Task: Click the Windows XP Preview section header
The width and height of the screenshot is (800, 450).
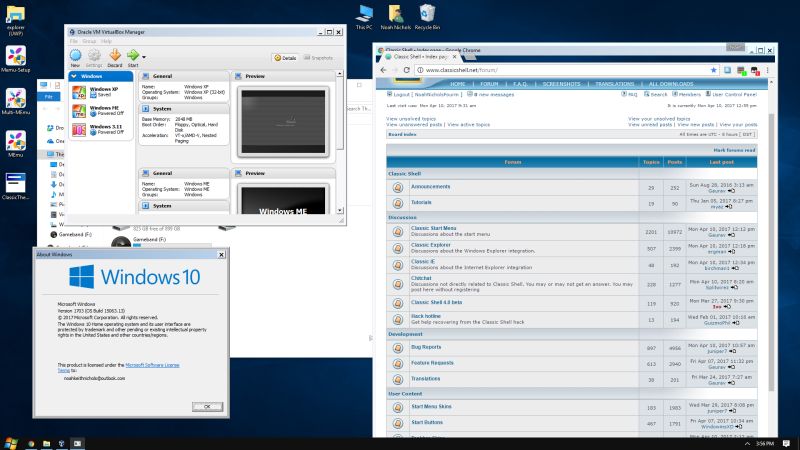Action: click(x=284, y=76)
